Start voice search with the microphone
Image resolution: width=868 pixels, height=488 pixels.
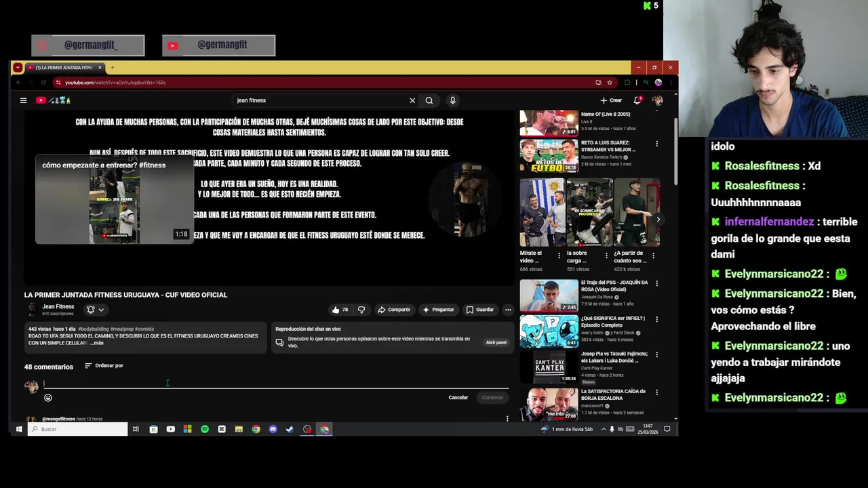click(453, 100)
